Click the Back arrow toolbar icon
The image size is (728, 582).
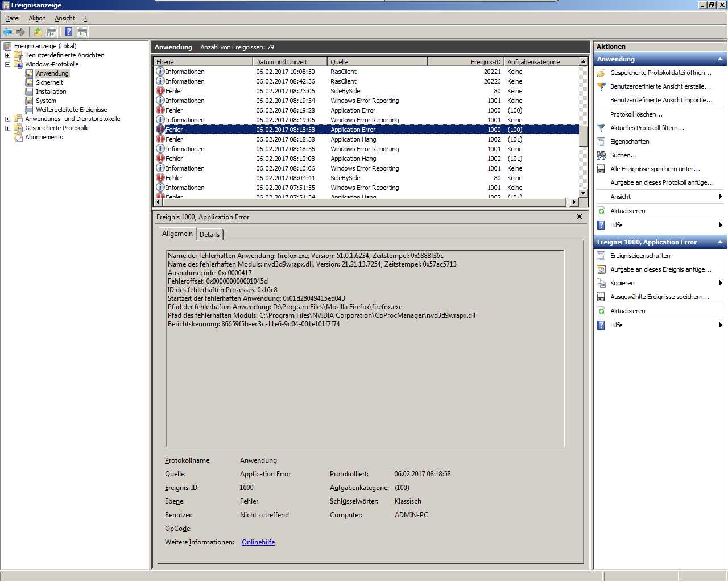click(x=7, y=32)
